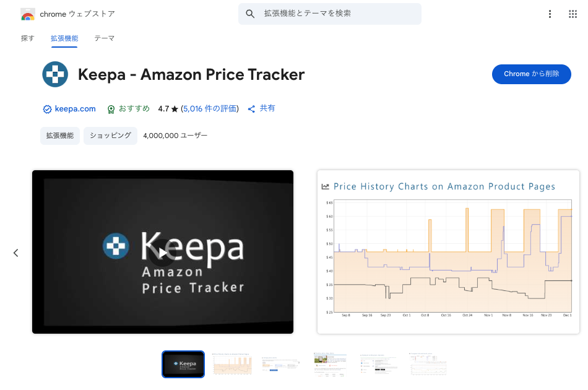The width and height of the screenshot is (588, 390).
Task: Open the テーマ tab
Action: point(104,38)
